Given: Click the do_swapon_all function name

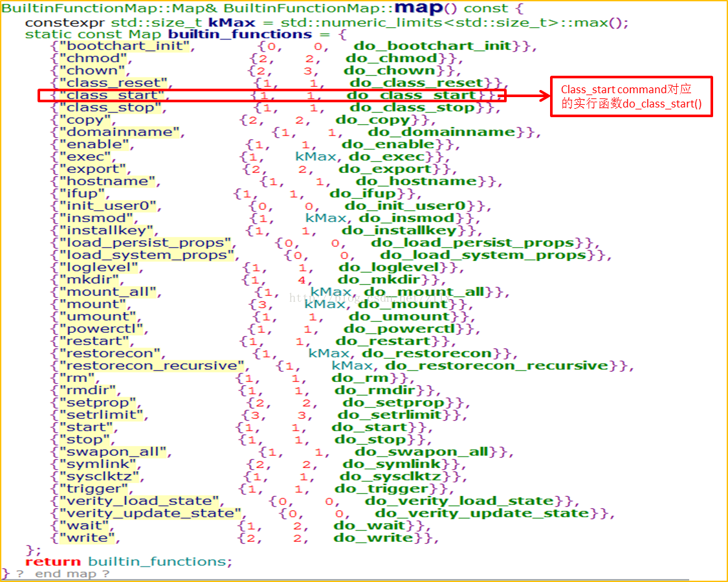Looking at the screenshot, I should tap(421, 453).
